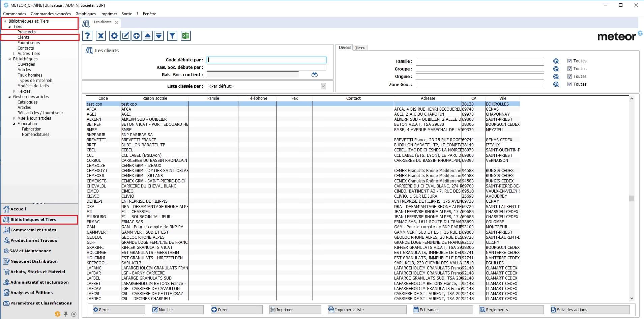Click the Code débute par field
Image resolution: width=644 pixels, height=319 pixels.
pos(266,60)
